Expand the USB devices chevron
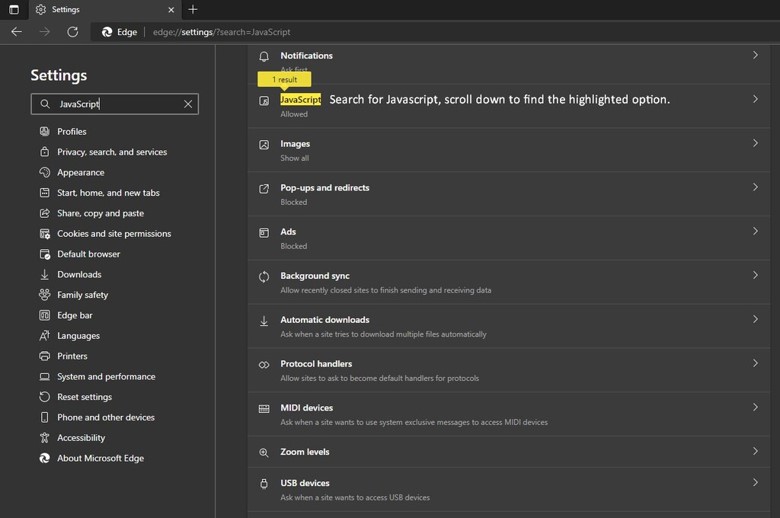The width and height of the screenshot is (780, 518). coord(755,483)
